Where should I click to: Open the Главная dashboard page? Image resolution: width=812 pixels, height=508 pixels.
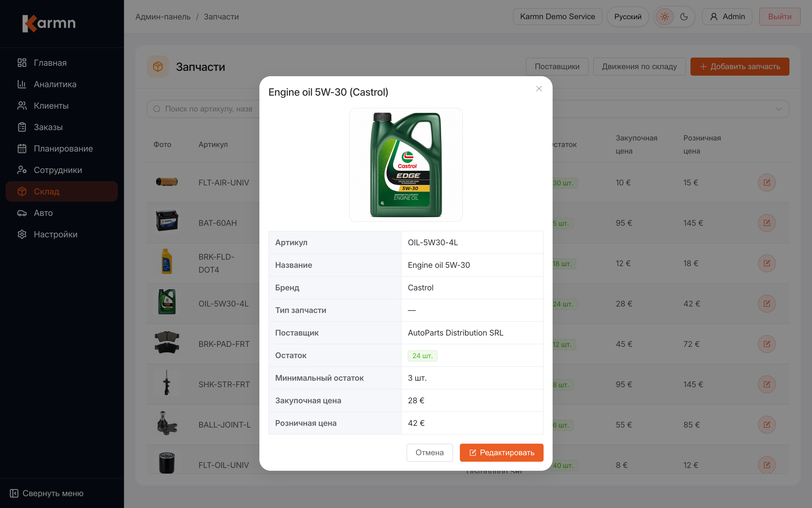tap(62, 63)
